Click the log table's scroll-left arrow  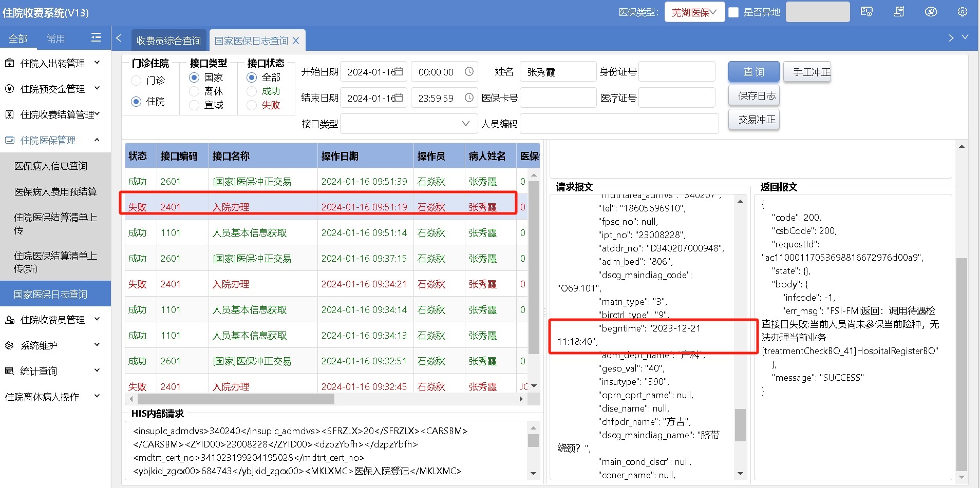pos(131,399)
